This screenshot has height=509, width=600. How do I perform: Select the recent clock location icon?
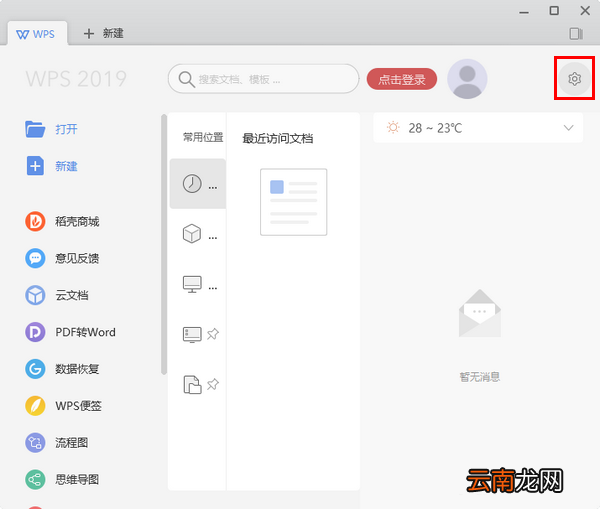[192, 183]
